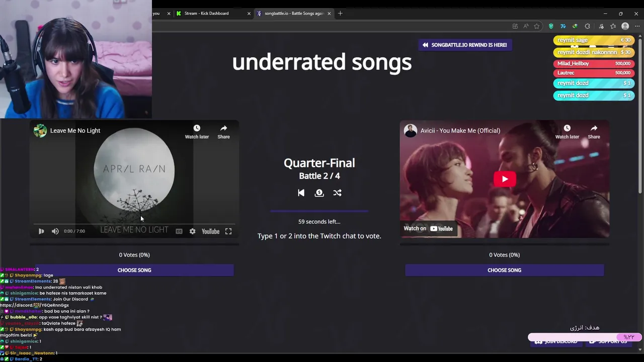Choose the right song You Make Me
This screenshot has height=362, width=644.
pos(505,270)
